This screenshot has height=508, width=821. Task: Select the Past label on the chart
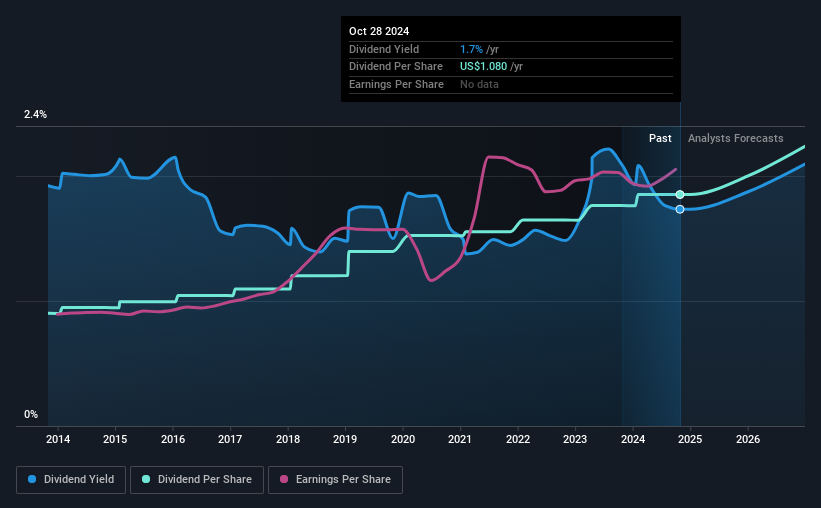(x=660, y=138)
